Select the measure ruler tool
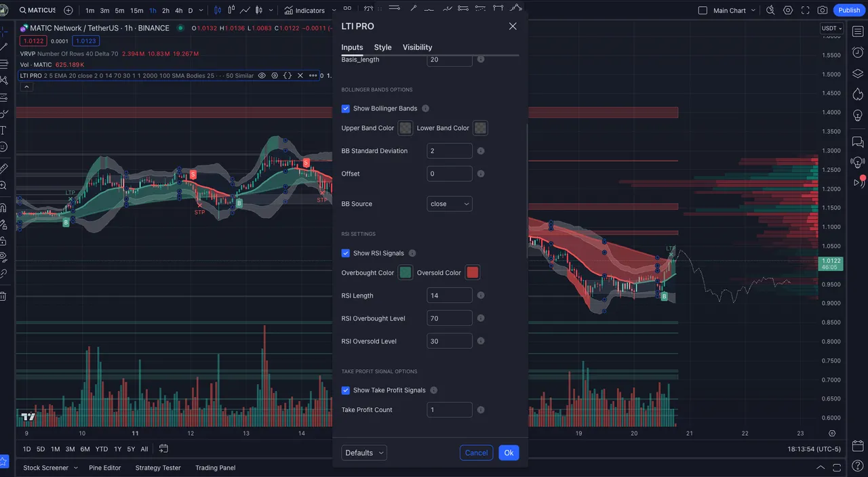The width and height of the screenshot is (868, 477). 3,168
